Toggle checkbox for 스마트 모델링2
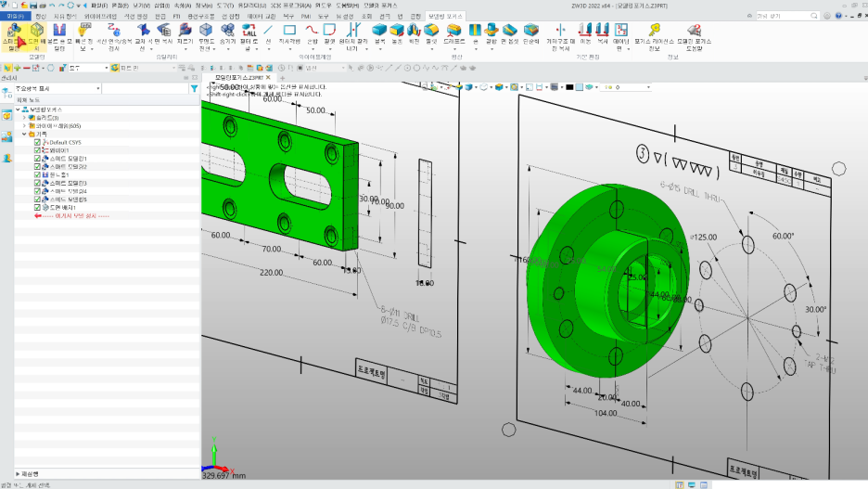The image size is (868, 489). click(x=37, y=167)
